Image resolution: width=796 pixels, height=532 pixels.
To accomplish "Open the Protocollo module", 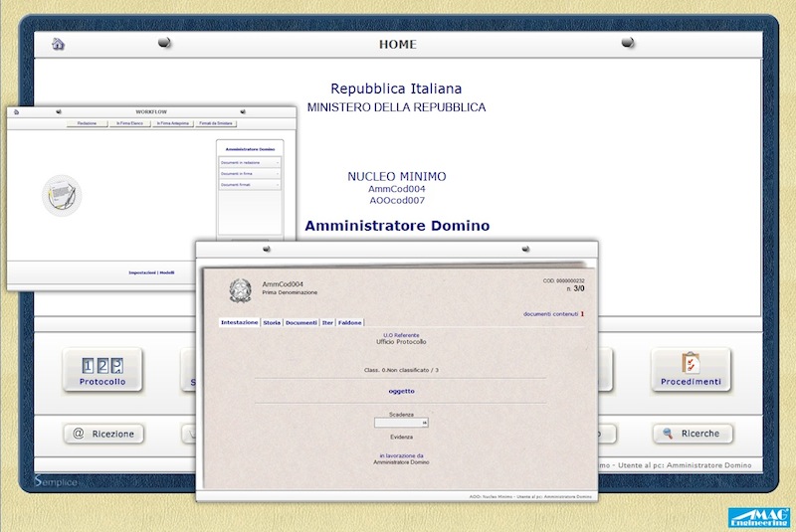I will (x=102, y=370).
